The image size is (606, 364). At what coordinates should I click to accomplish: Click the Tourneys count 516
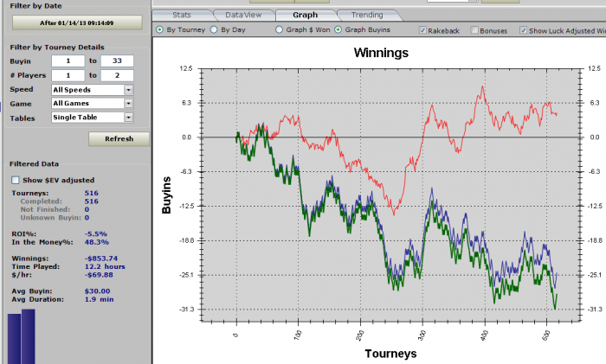pyautogui.click(x=92, y=193)
